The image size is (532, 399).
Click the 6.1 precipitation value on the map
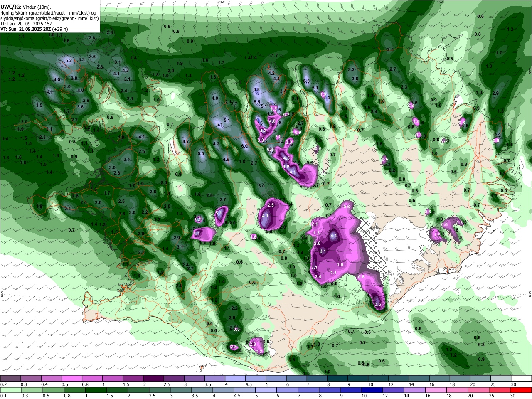tap(219, 125)
